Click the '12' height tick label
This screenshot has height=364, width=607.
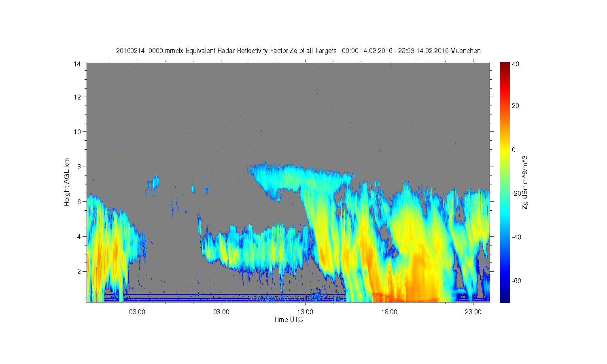click(77, 97)
